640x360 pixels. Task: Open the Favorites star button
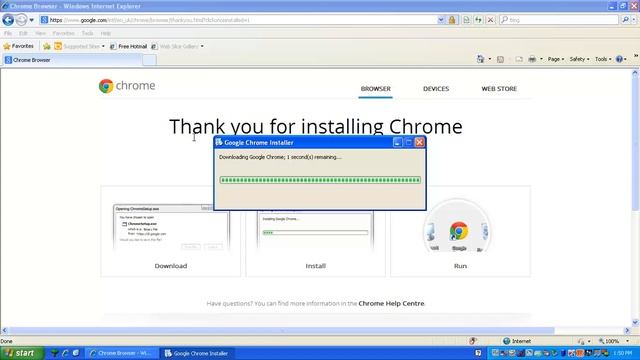pyautogui.click(x=18, y=46)
